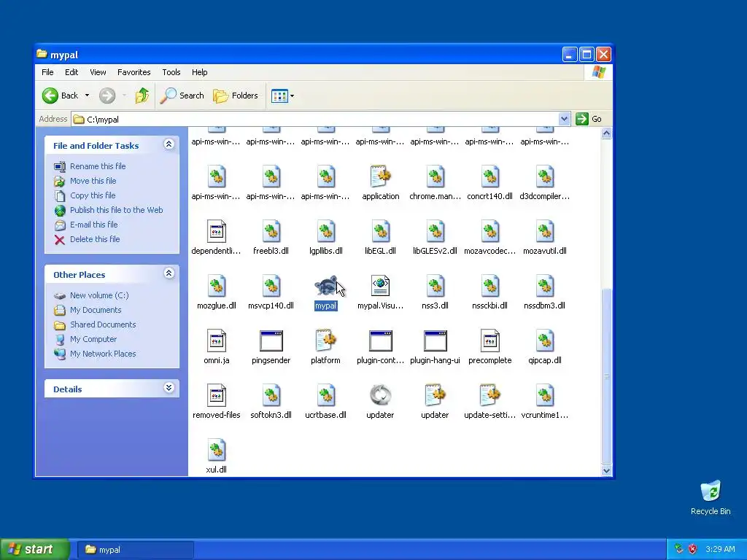The width and height of the screenshot is (747, 560).
Task: Click the mozglue.dll file icon
Action: pyautogui.click(x=216, y=286)
